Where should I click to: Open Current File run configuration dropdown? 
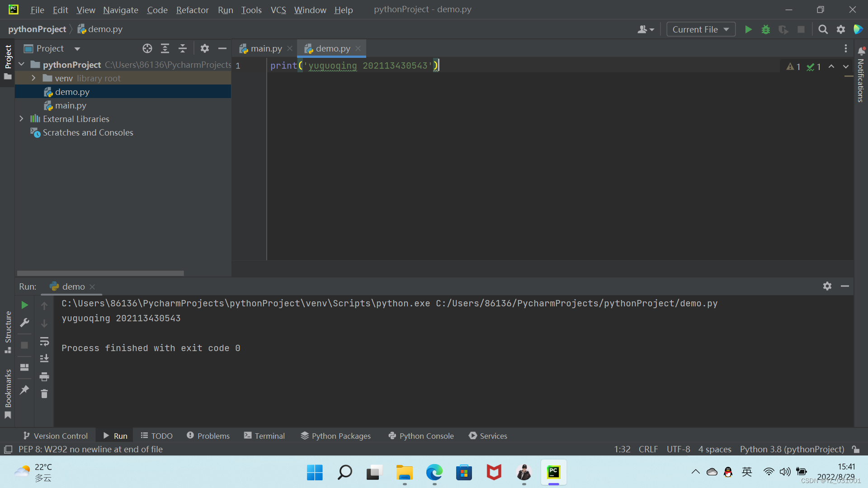[700, 29]
